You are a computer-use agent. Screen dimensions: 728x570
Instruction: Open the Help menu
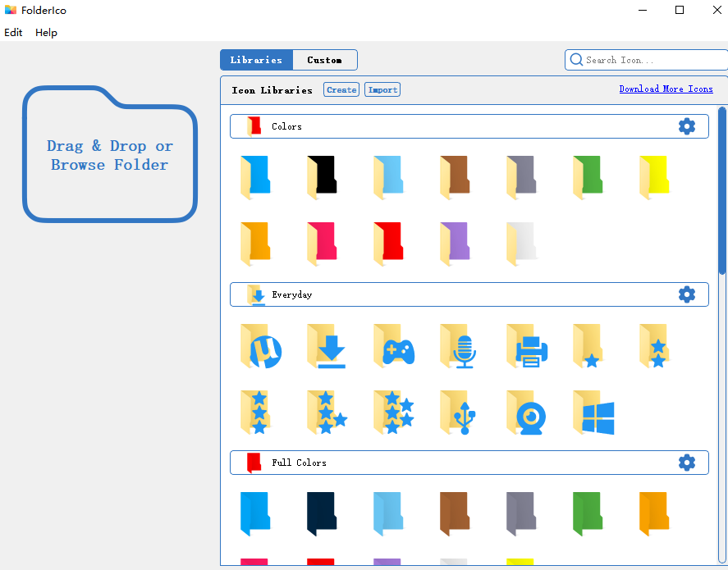[47, 33]
